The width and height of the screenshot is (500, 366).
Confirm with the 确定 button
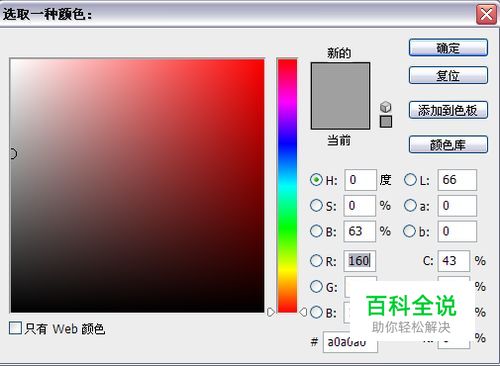(x=448, y=48)
